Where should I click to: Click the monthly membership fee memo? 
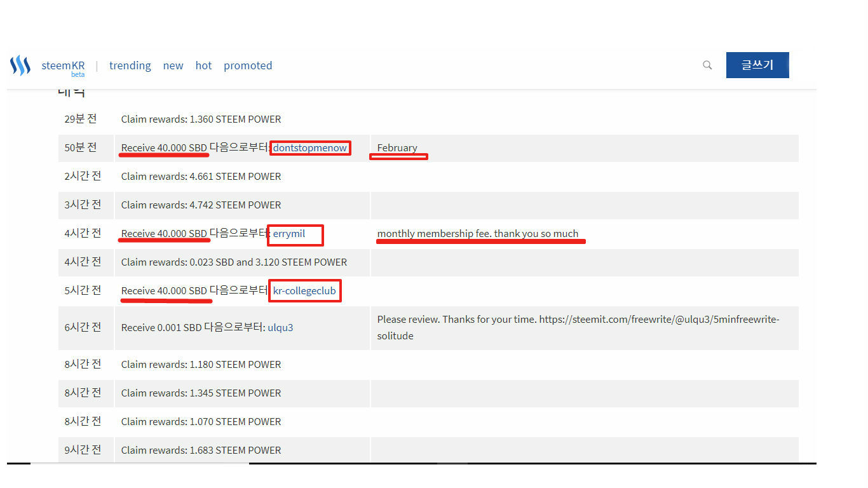[477, 233]
